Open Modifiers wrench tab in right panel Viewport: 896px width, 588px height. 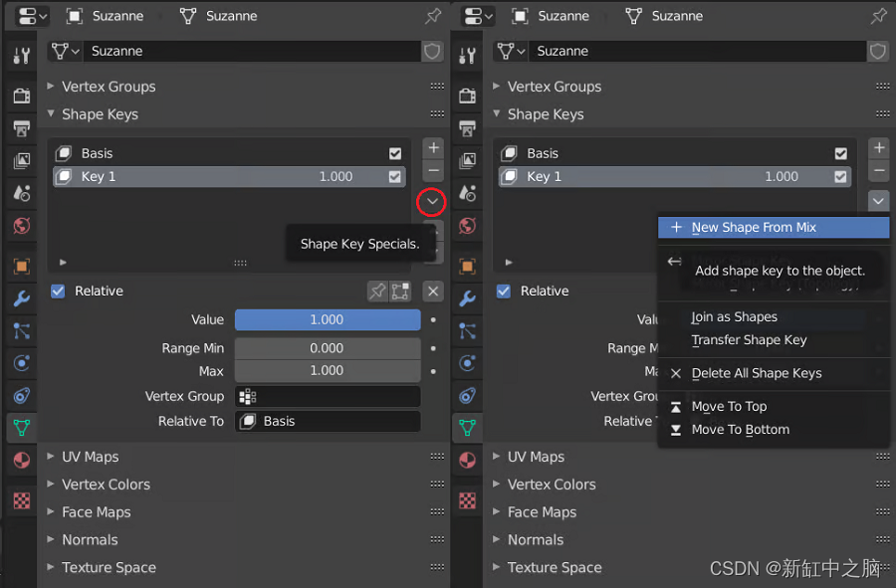click(x=468, y=298)
